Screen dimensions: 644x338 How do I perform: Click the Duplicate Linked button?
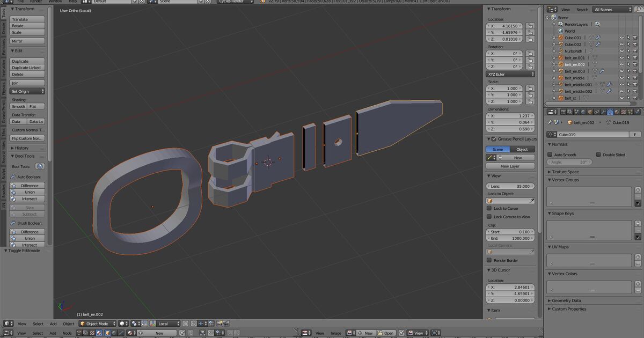point(27,68)
